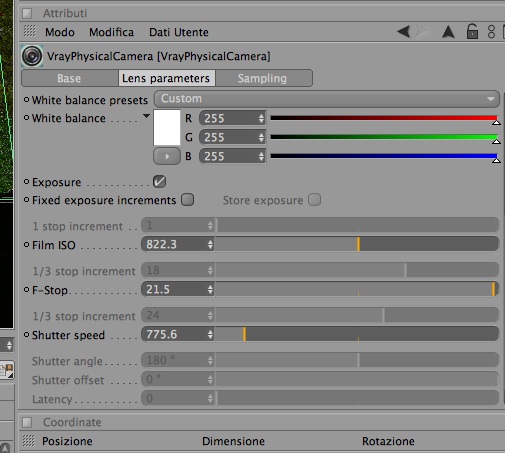505x453 pixels.
Task: Uncheck the Exposure checkbox
Action: 159,182
